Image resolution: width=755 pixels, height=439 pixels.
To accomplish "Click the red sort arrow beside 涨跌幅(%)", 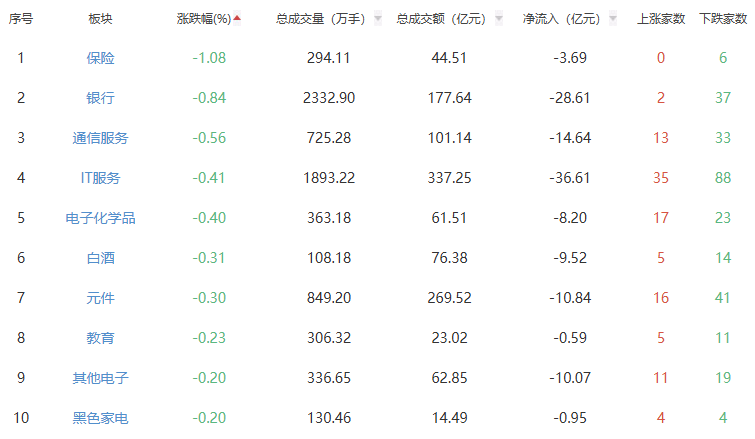I will (x=237, y=17).
